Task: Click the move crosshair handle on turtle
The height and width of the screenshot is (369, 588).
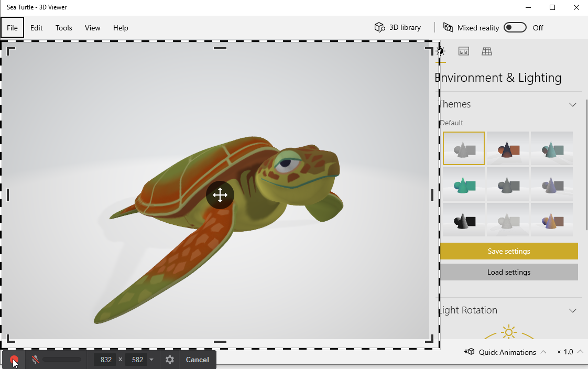Action: pyautogui.click(x=220, y=196)
